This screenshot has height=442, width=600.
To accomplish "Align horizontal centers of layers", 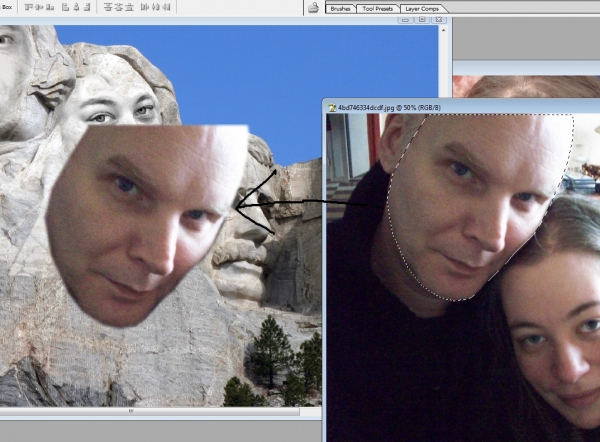I will (x=76, y=7).
